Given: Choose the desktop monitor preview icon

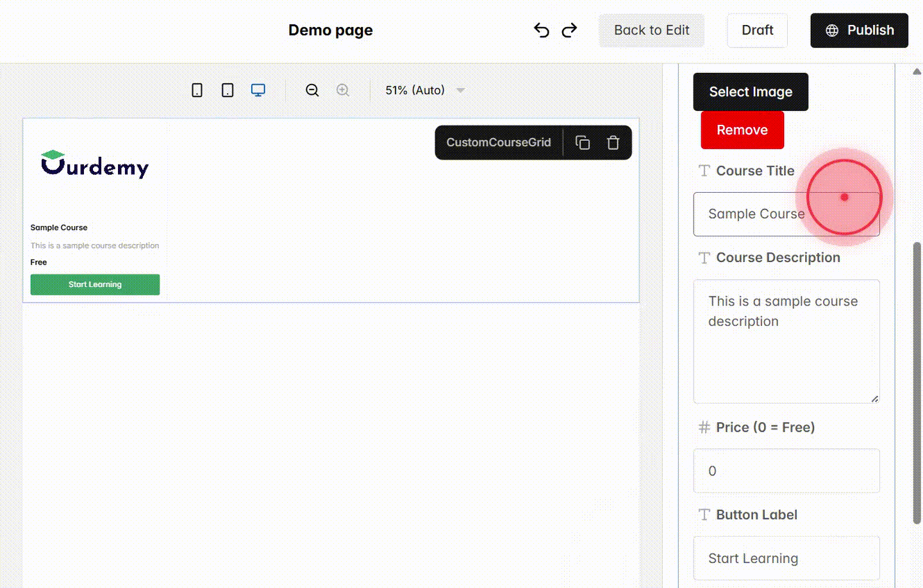Looking at the screenshot, I should 258,90.
